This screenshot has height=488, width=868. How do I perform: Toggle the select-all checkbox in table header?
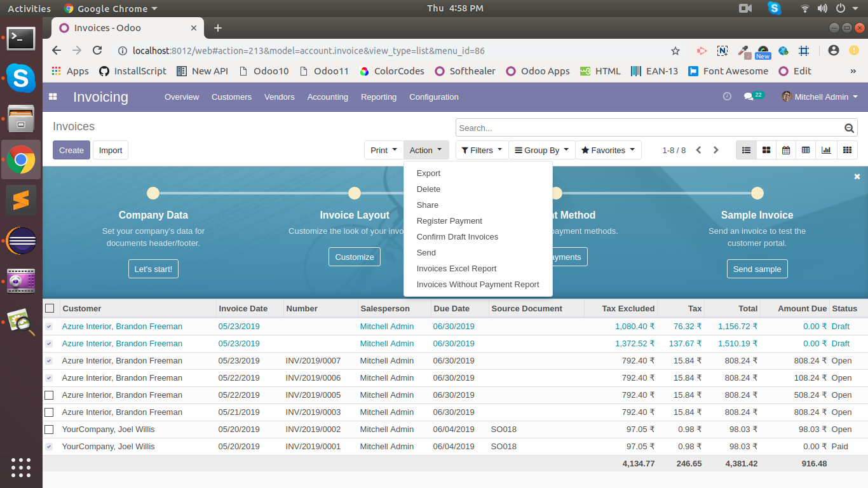tap(50, 308)
